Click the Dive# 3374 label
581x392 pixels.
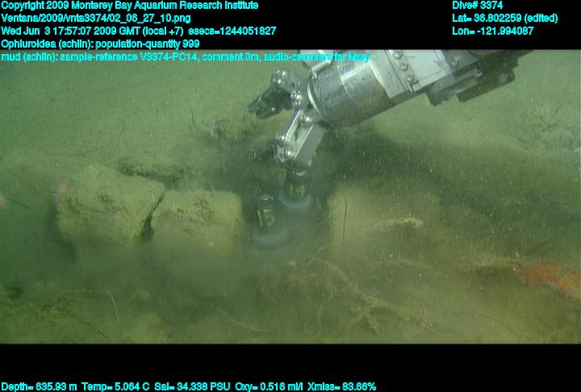[477, 6]
